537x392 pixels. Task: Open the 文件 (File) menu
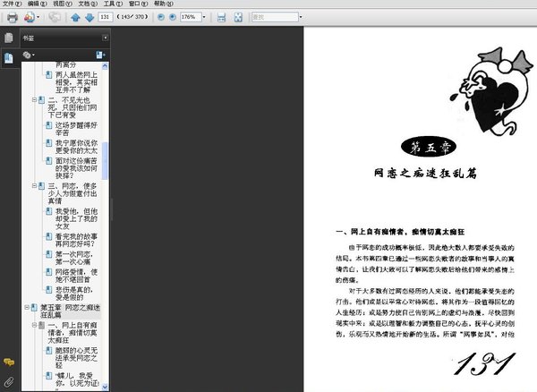point(12,4)
